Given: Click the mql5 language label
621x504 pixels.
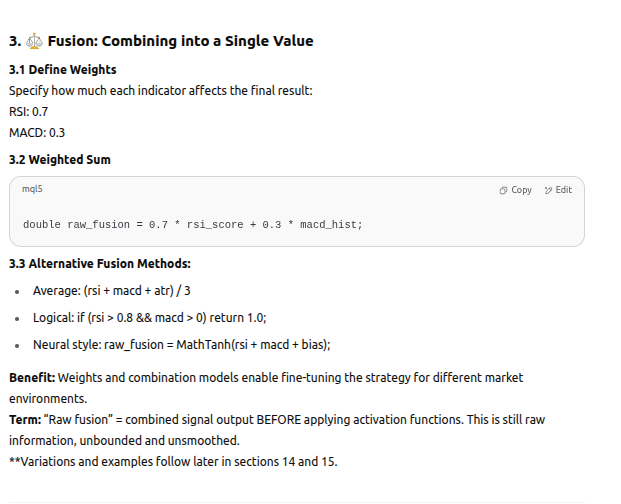Looking at the screenshot, I should pyautogui.click(x=32, y=189).
